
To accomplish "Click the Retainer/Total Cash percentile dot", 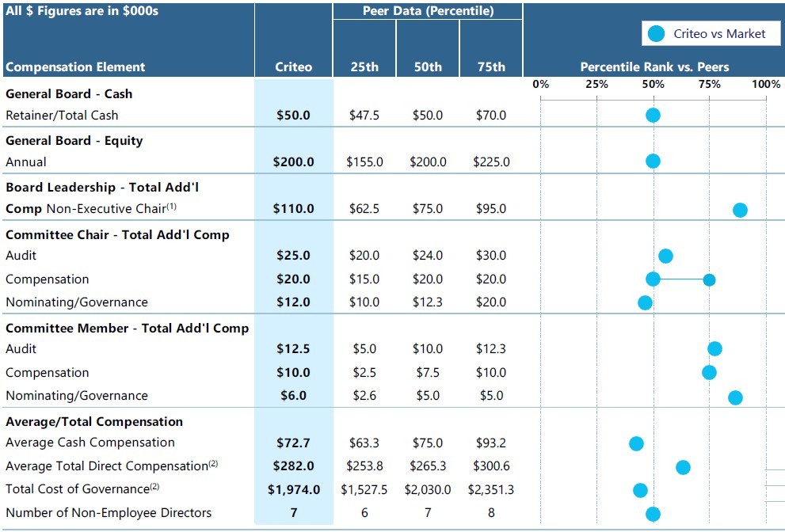I will click(x=653, y=115).
